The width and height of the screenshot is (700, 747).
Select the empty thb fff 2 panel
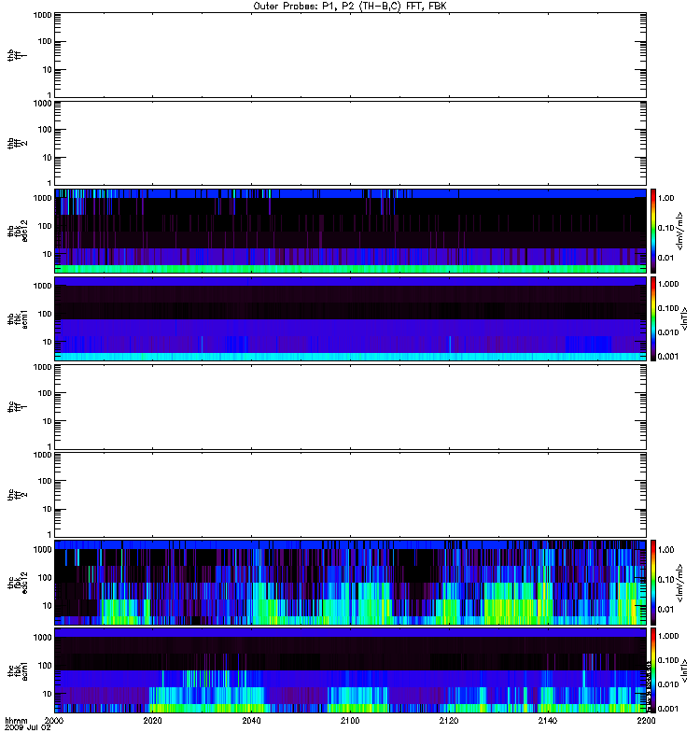(x=351, y=144)
